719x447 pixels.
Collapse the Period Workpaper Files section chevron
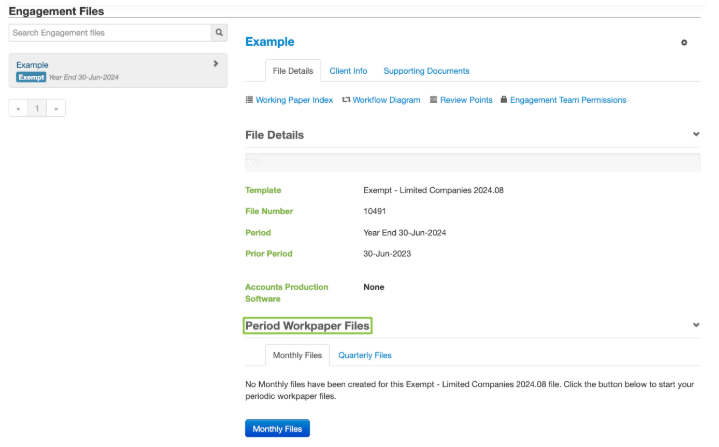click(x=696, y=325)
